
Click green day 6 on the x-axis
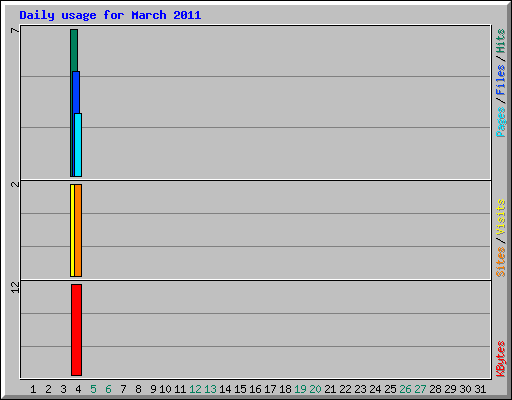pyautogui.click(x=108, y=389)
